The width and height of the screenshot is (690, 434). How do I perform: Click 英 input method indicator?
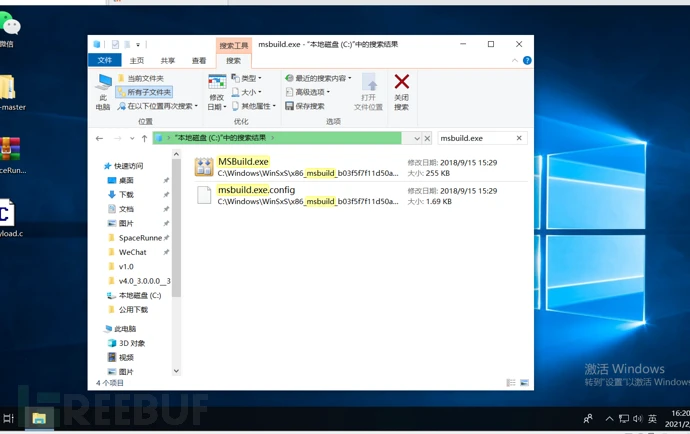click(653, 419)
